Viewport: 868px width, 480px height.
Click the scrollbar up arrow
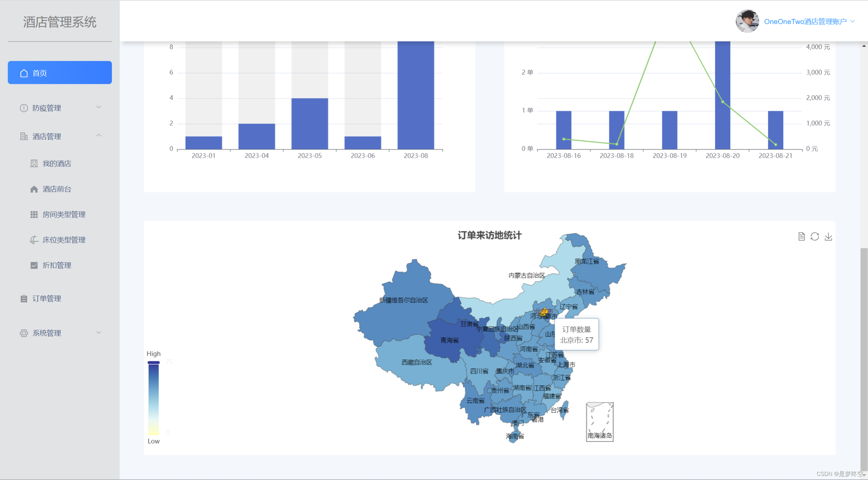[x=864, y=46]
